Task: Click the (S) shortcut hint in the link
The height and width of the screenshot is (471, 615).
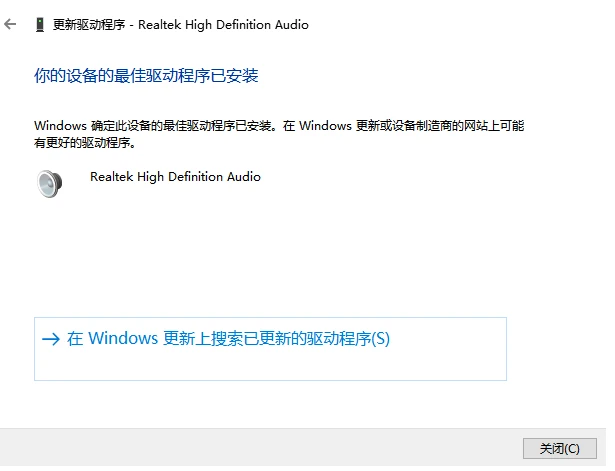Action: (x=380, y=339)
